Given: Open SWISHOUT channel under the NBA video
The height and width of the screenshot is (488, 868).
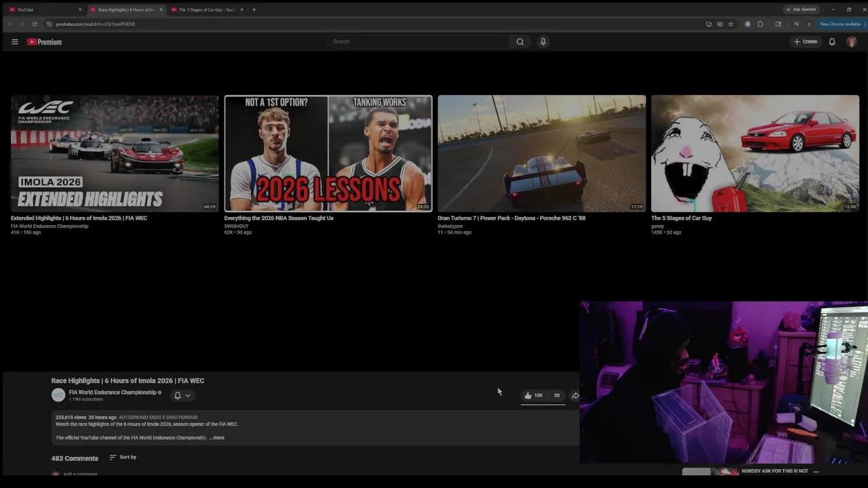Looking at the screenshot, I should 237,226.
